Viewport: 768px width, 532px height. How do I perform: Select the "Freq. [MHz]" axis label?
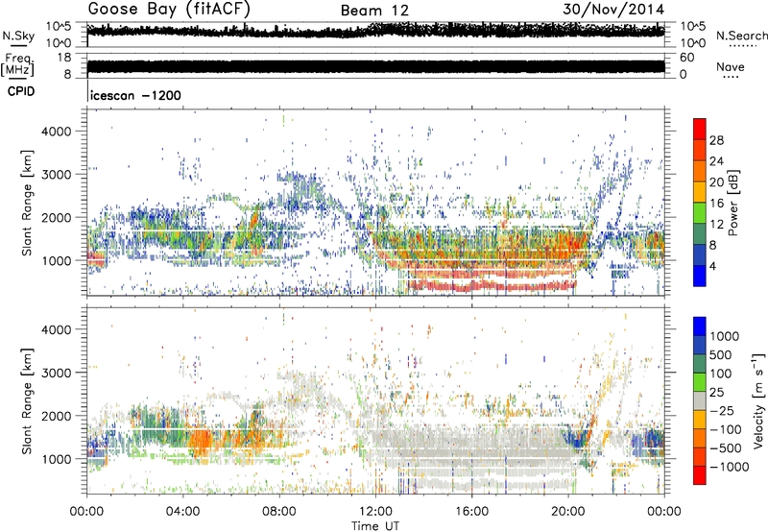[17, 65]
